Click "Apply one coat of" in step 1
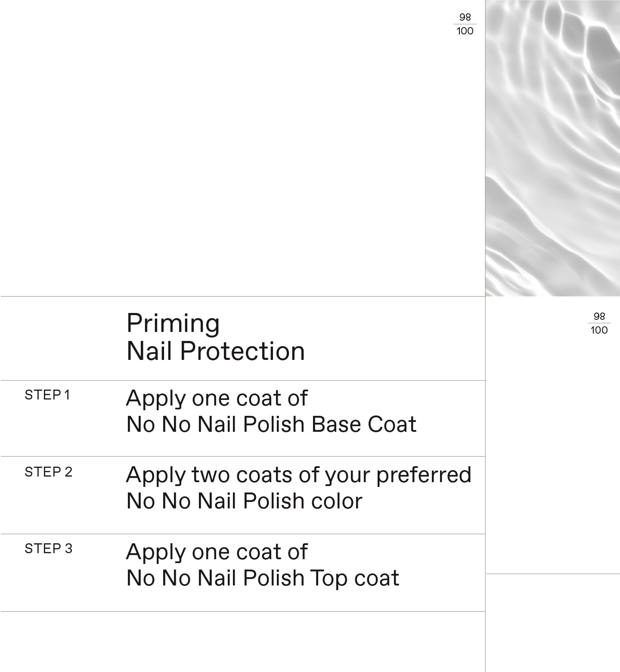This screenshot has width=620, height=672. pos(217,399)
